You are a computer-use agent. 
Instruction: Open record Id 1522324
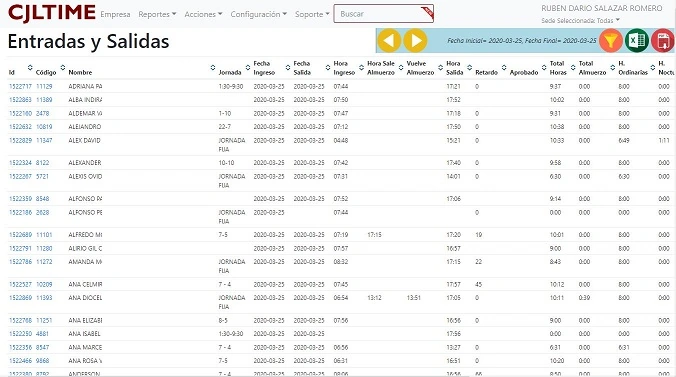click(20, 163)
